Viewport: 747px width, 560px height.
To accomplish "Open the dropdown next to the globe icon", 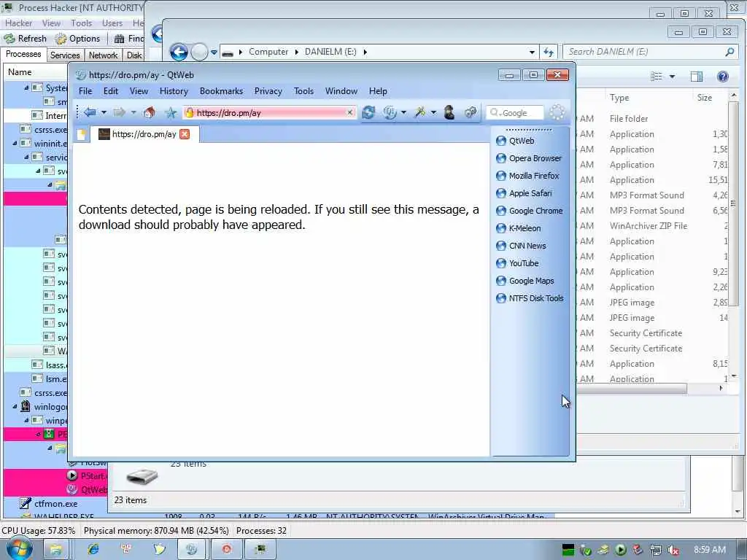I will tap(403, 113).
